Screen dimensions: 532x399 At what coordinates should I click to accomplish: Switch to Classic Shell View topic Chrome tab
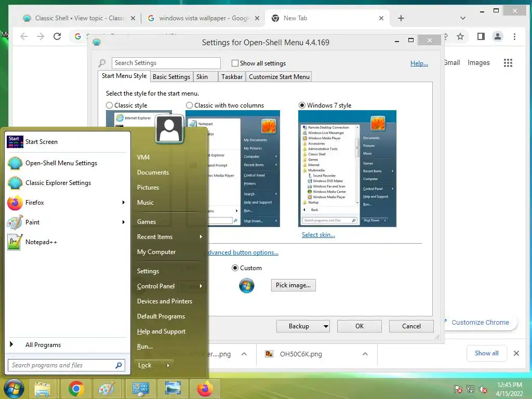tap(79, 18)
